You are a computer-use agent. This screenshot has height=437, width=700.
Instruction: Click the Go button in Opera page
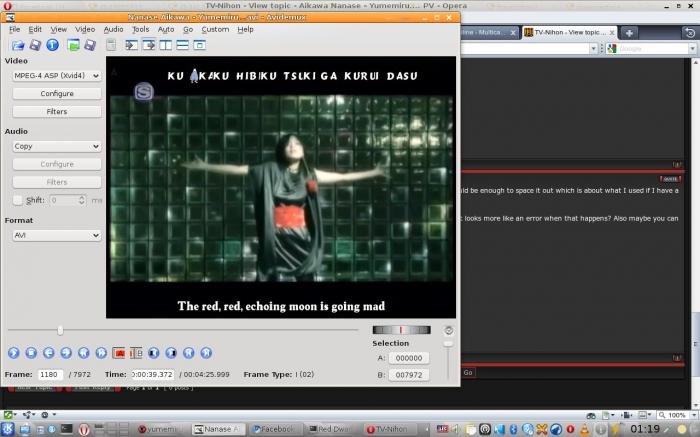coord(468,373)
